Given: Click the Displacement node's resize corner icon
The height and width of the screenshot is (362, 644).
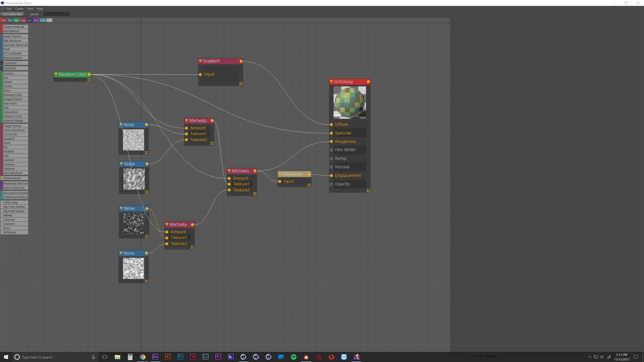Looking at the screenshot, I should [309, 185].
